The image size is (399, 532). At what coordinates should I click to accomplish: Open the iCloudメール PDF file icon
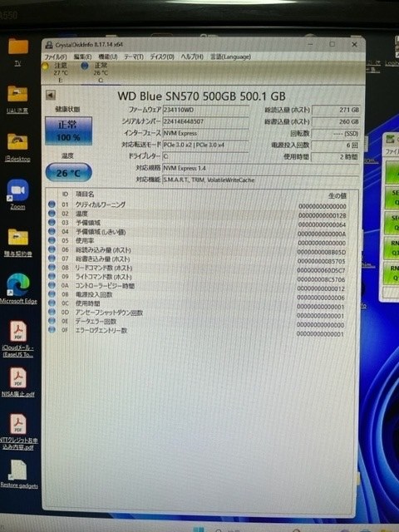pos(18,338)
